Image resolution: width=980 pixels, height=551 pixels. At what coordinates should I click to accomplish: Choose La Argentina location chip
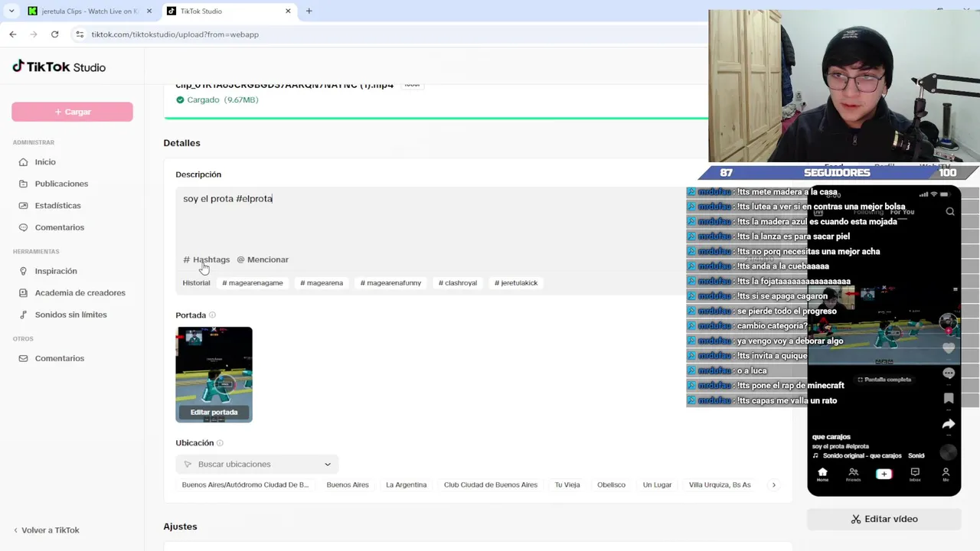pos(406,485)
